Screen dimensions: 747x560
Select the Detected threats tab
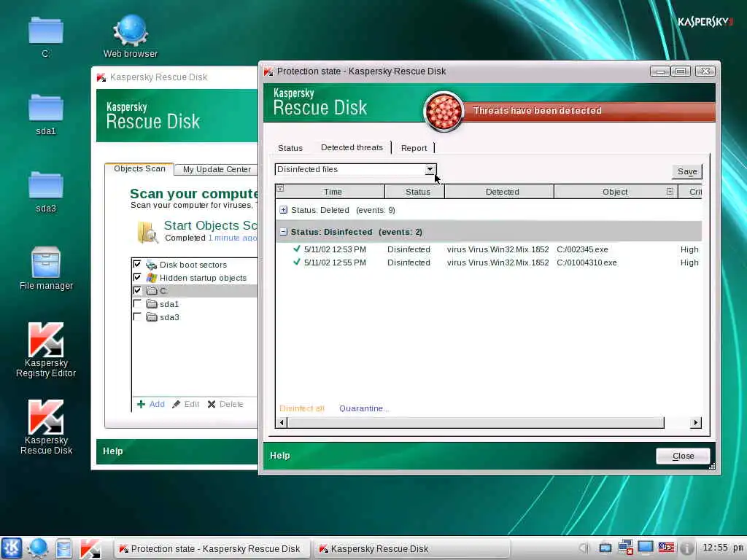coord(352,147)
